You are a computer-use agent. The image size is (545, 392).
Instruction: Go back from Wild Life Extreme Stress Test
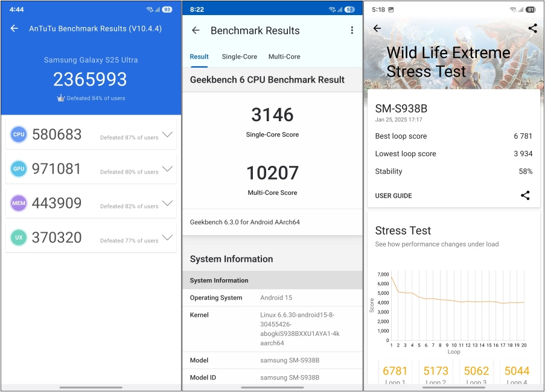point(377,28)
